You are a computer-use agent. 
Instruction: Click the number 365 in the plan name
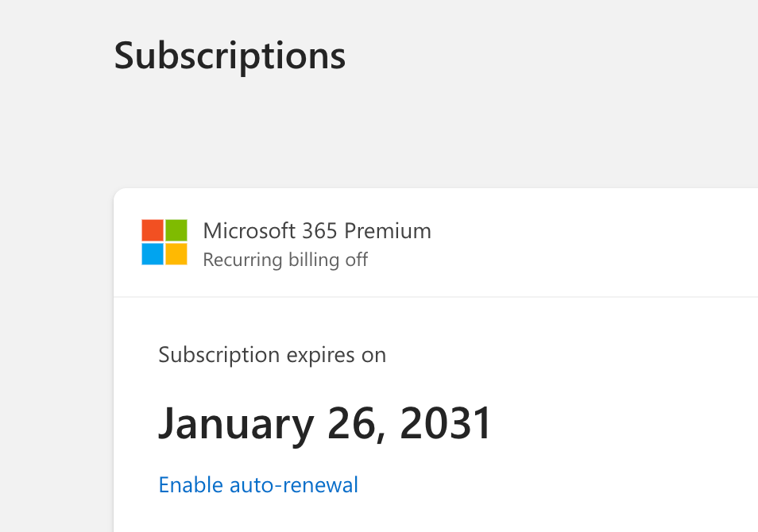click(x=320, y=231)
